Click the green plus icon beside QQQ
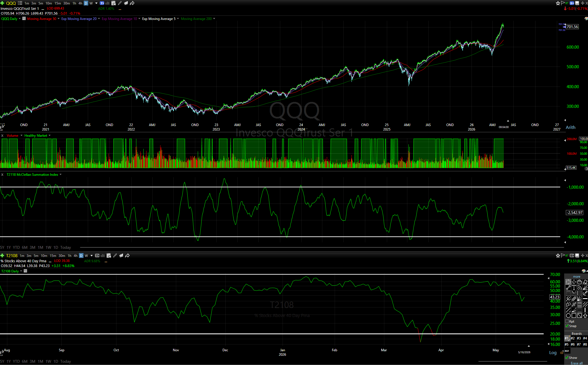The image size is (588, 365). 2,3
